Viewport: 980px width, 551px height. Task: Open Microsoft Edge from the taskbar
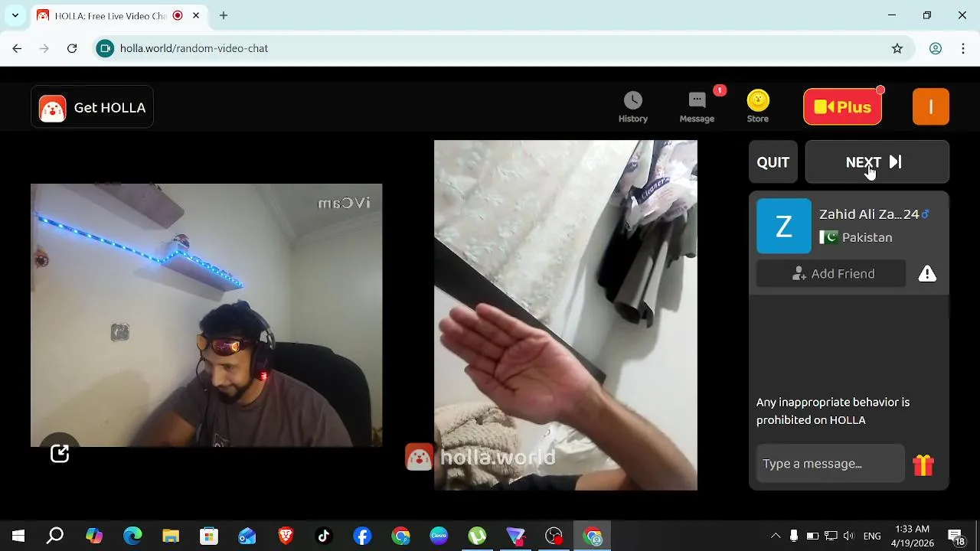[132, 536]
